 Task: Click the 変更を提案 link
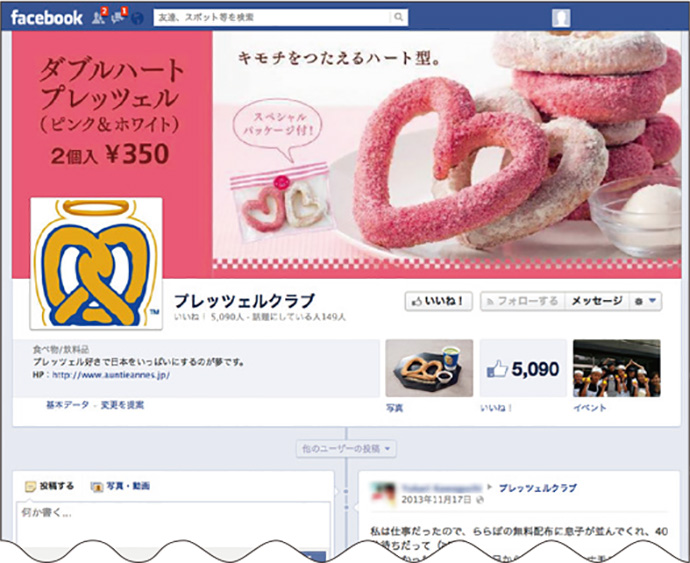[122, 405]
